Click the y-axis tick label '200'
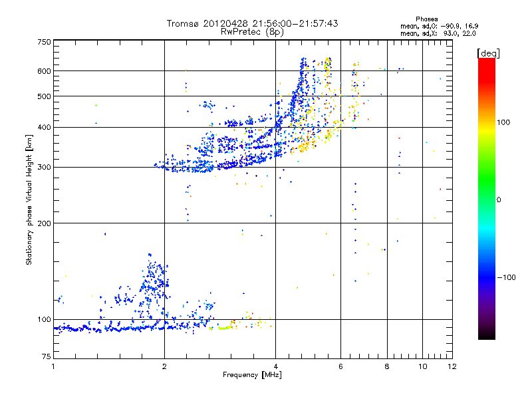Image resolution: width=532 pixels, height=399 pixels. click(x=44, y=223)
